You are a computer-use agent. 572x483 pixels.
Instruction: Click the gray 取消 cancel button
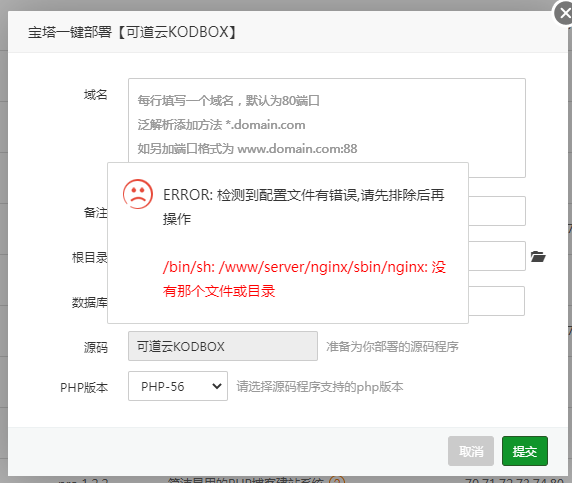[471, 451]
